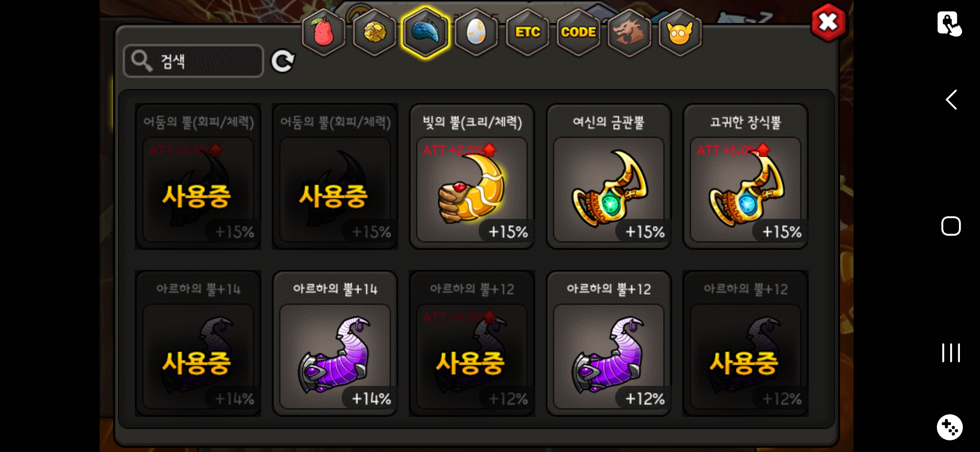This screenshot has width=980, height=452.
Task: Select the brown dragon head category
Action: point(629,33)
